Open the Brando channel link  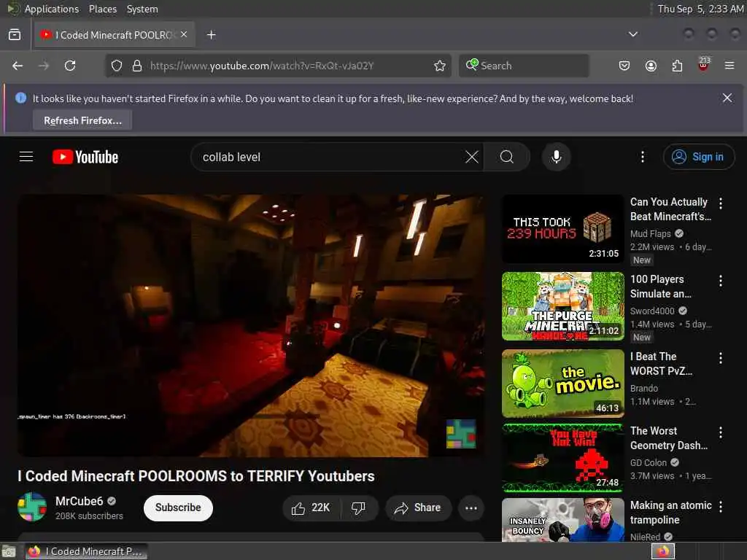[644, 388]
